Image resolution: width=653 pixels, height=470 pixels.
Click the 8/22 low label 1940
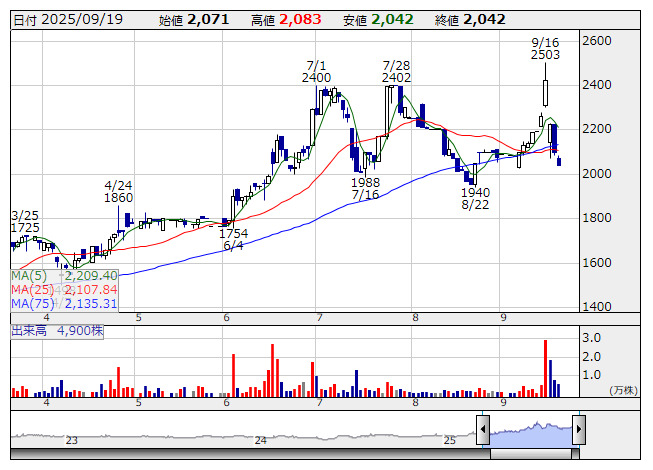click(x=475, y=192)
